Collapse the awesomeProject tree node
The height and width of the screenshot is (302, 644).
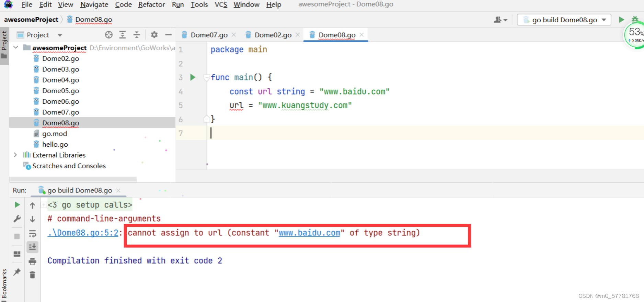[16, 47]
